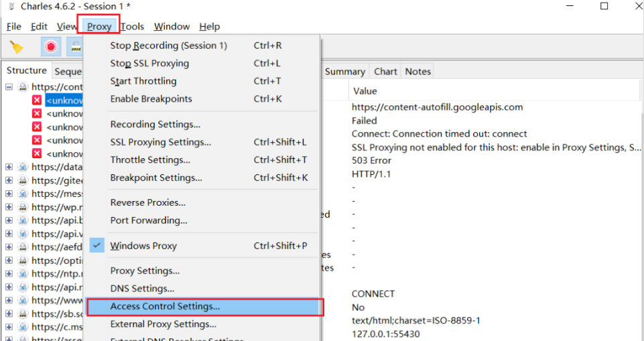The width and height of the screenshot is (644, 341).
Task: Click the Charles app icon in title bar
Action: pos(11,7)
